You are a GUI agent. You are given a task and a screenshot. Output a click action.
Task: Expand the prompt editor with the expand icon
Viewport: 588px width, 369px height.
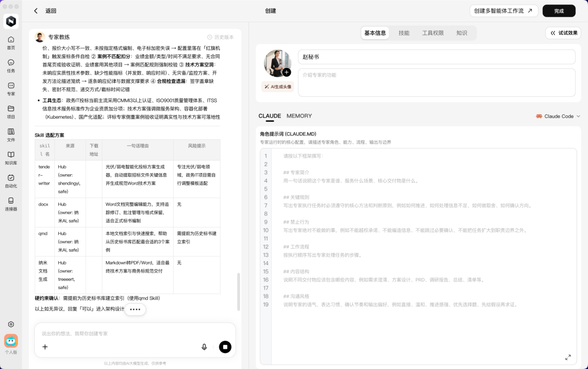click(x=568, y=358)
